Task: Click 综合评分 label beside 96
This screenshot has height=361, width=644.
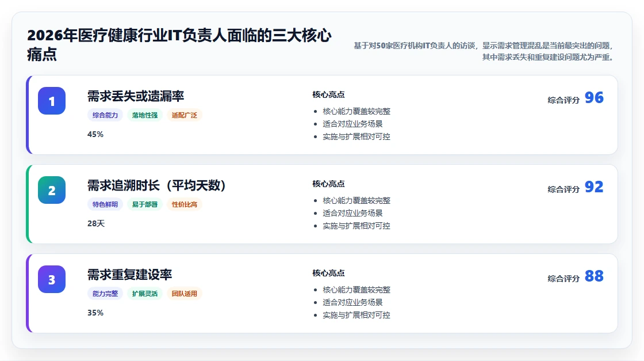Action: pyautogui.click(x=563, y=100)
